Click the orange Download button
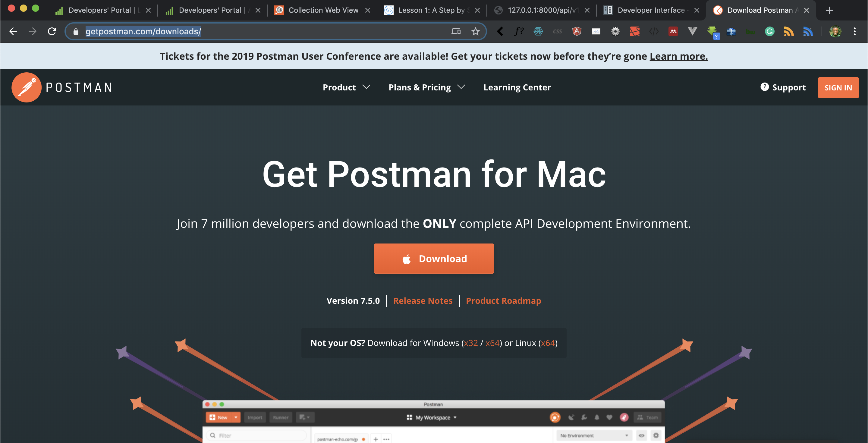Screen dimensions: 868x443 click(434, 258)
